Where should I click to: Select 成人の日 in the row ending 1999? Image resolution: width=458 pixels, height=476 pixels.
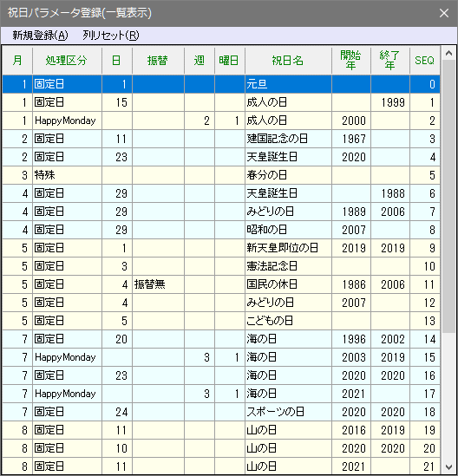288,102
